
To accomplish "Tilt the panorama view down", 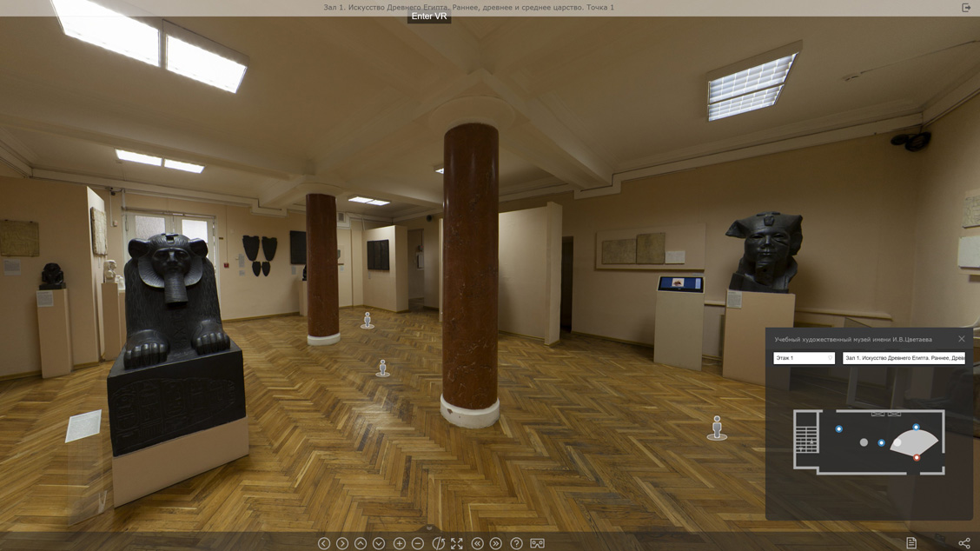I will (379, 543).
